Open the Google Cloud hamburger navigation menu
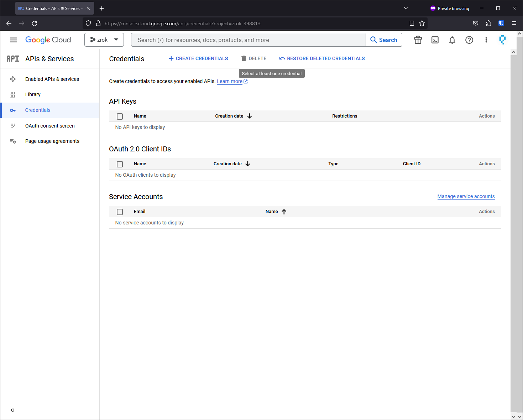Screen dimensions: 523x420 click(14, 40)
